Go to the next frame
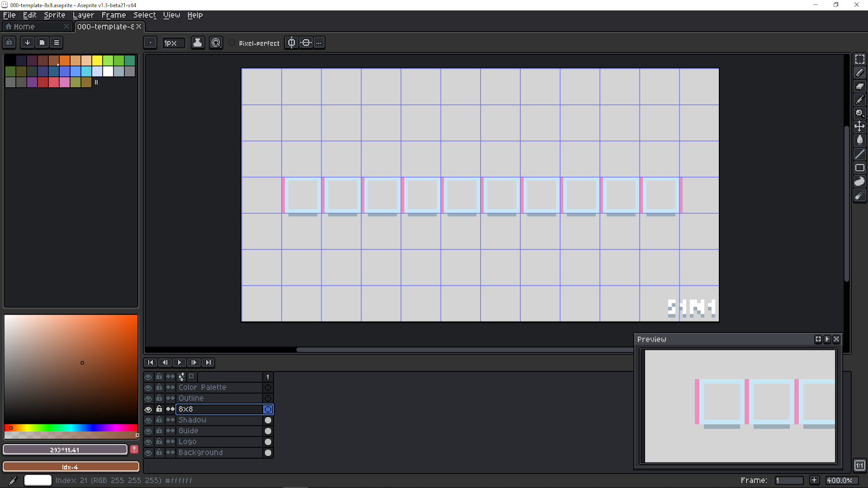The image size is (868, 488). pos(194,363)
